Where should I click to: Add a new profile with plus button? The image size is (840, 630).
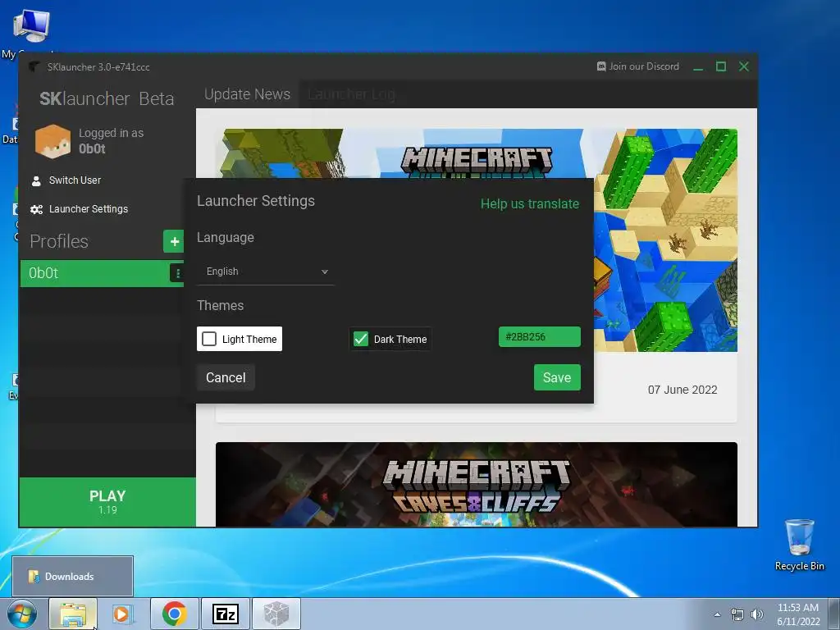pyautogui.click(x=174, y=242)
